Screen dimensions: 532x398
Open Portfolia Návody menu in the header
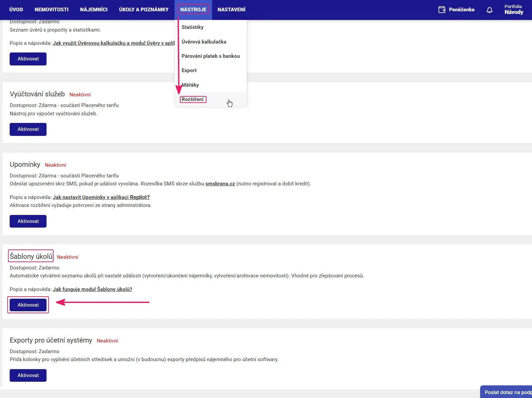514,10
